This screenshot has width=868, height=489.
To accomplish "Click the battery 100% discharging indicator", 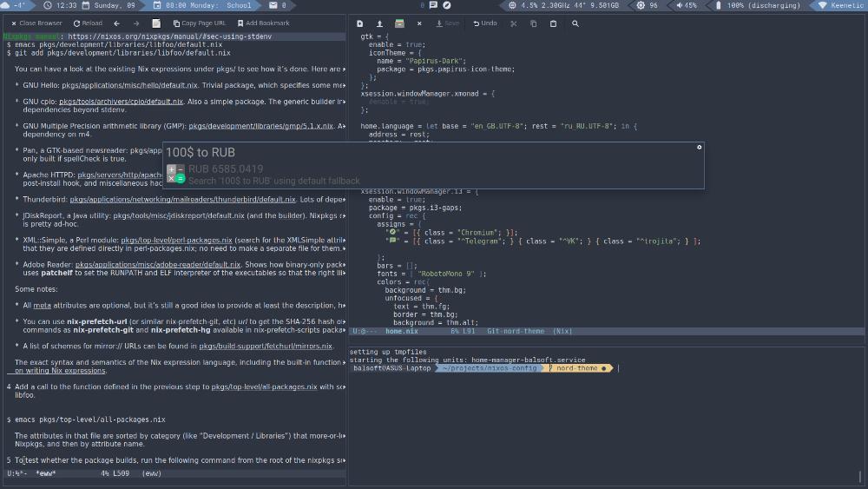I will point(757,5).
